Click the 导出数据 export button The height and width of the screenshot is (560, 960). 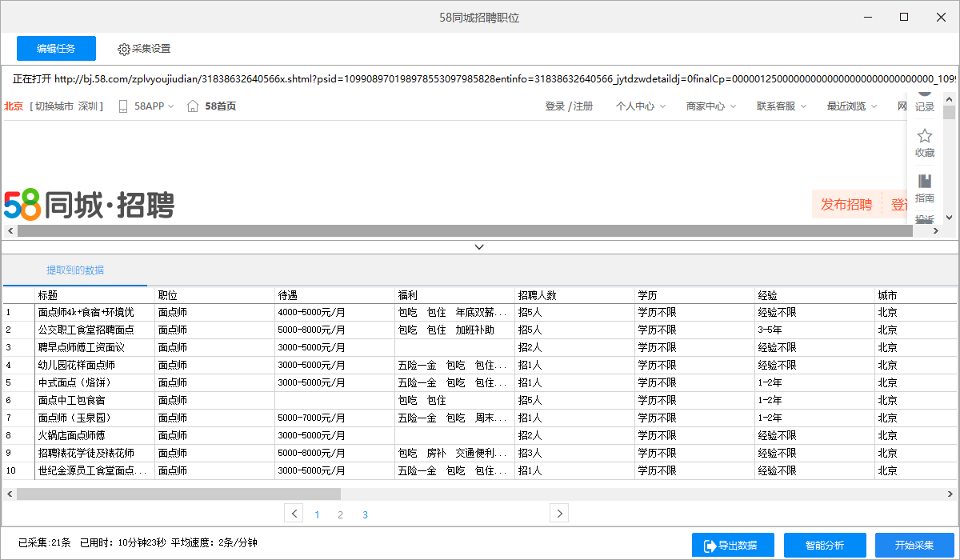pos(734,545)
